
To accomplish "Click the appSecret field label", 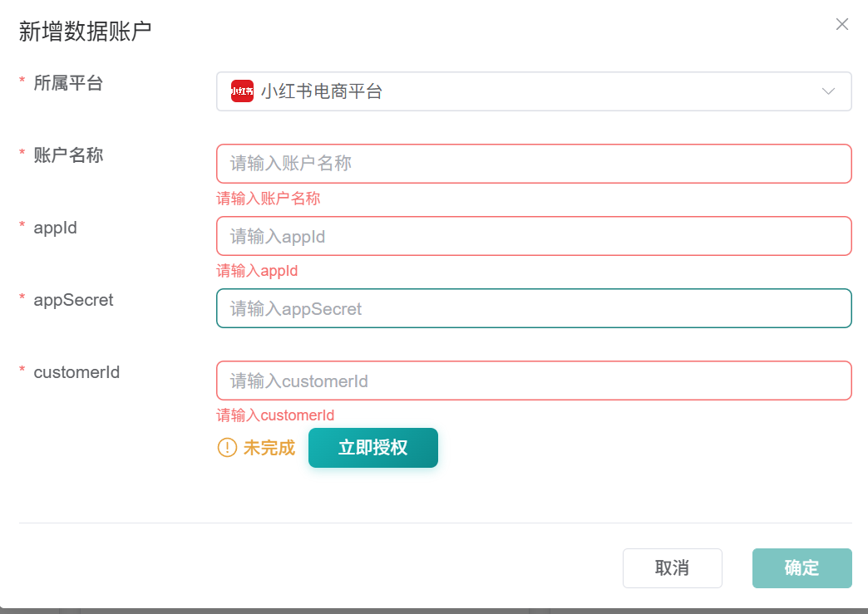I will [x=73, y=301].
